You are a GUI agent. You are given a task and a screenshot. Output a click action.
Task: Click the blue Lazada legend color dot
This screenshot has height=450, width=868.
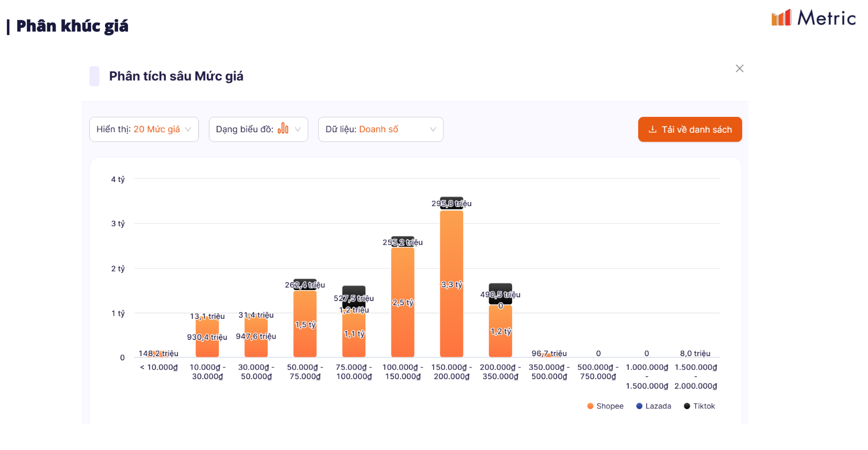click(639, 406)
